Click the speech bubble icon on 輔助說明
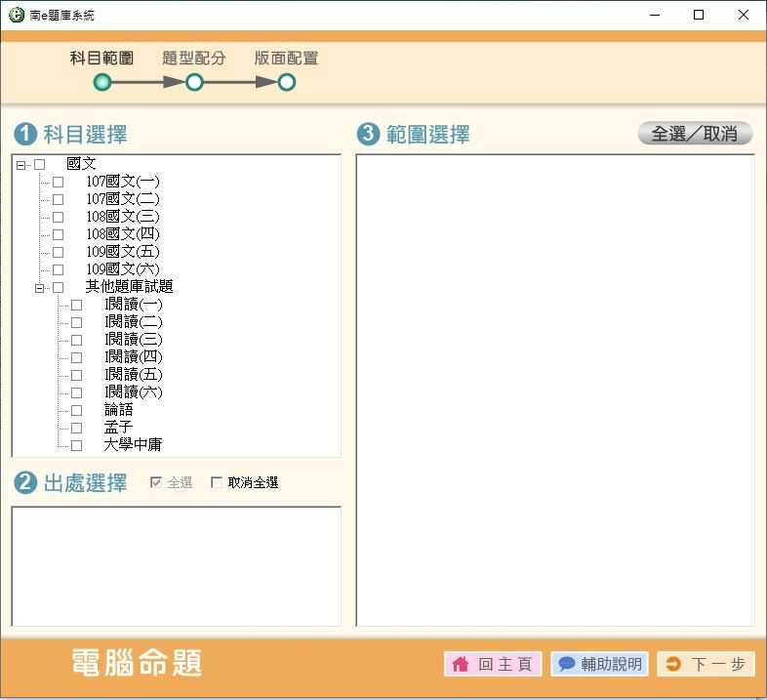Viewport: 767px width, 700px height. click(566, 664)
